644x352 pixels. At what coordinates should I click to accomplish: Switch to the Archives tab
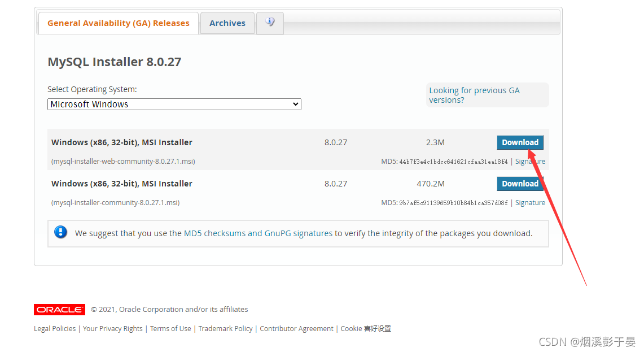(227, 23)
